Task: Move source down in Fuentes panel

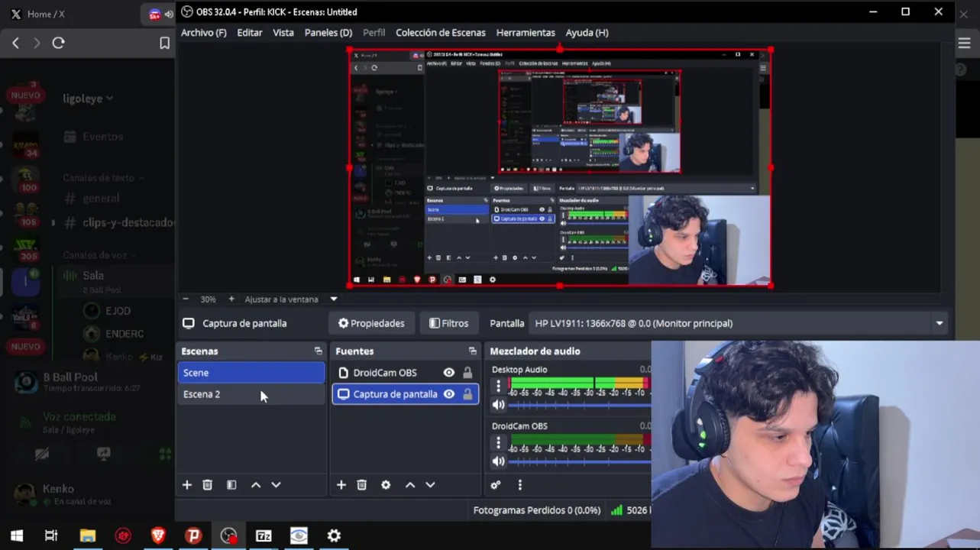Action: coord(430,485)
